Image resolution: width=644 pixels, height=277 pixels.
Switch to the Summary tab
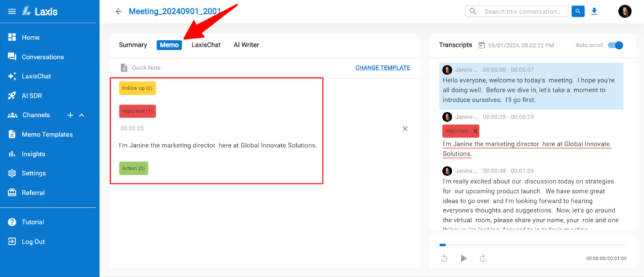tap(133, 45)
